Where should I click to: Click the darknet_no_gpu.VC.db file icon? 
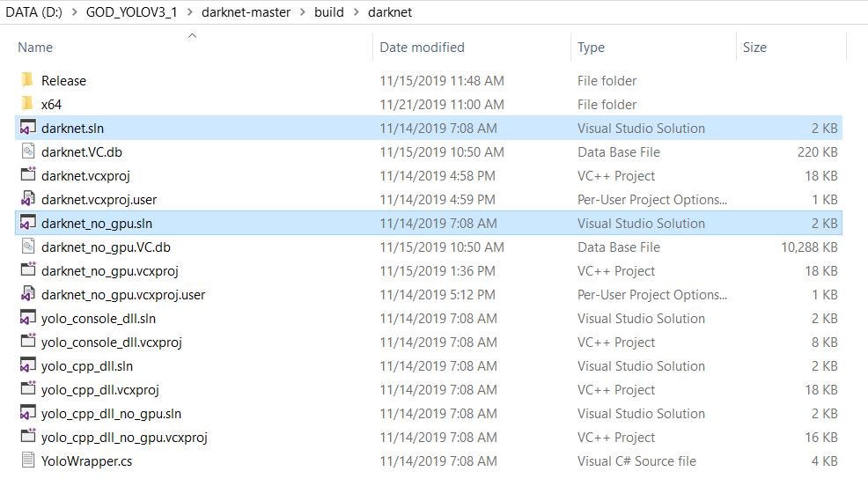pos(27,247)
